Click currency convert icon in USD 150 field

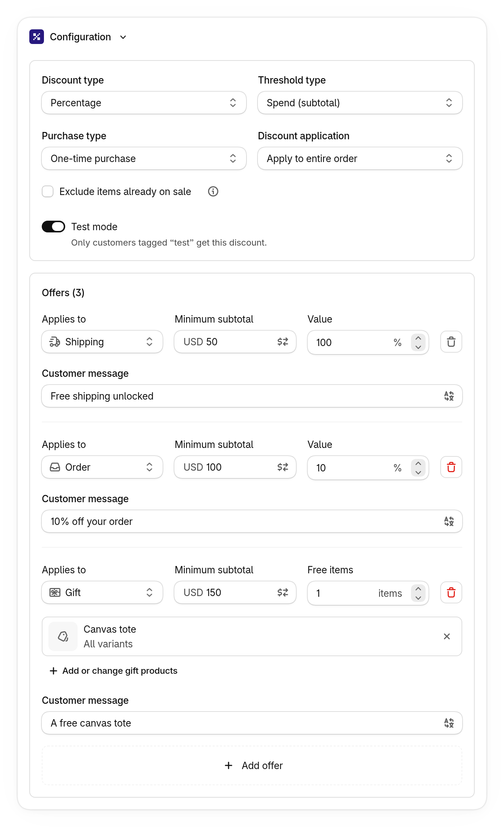point(283,592)
